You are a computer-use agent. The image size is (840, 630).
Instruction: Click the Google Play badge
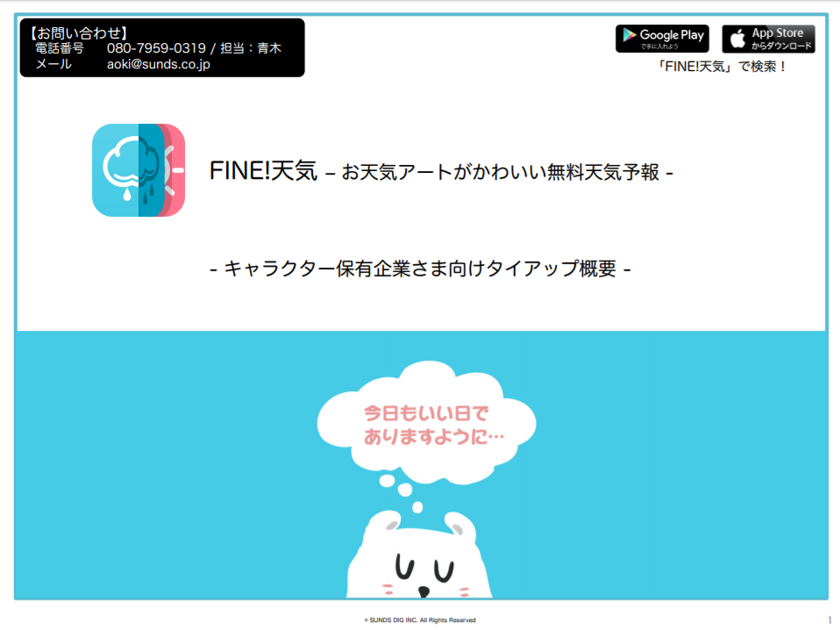(x=662, y=39)
